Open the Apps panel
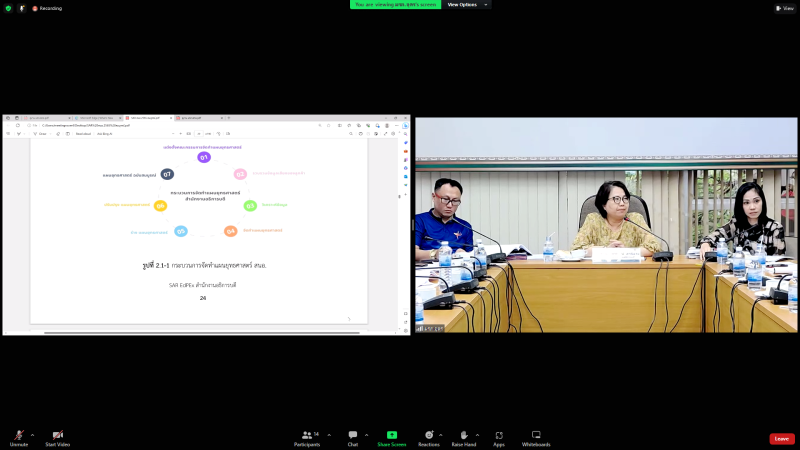 pos(499,435)
